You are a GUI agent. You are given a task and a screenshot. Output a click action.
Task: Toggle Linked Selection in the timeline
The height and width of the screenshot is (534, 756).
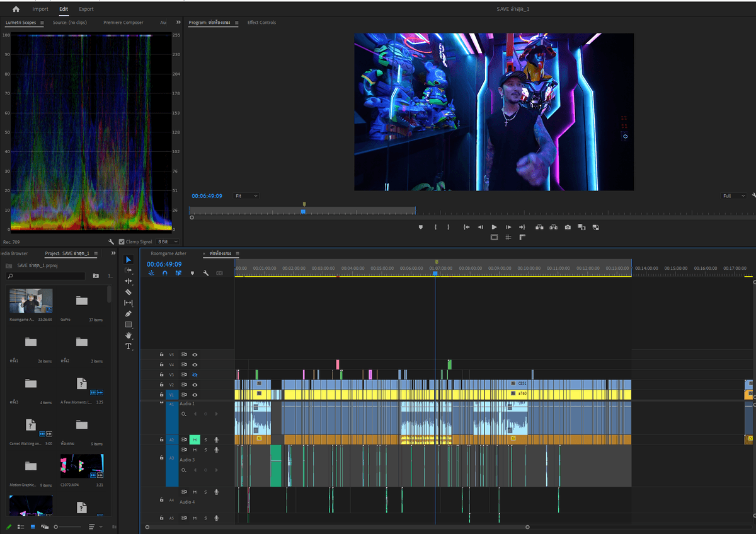[x=178, y=273]
